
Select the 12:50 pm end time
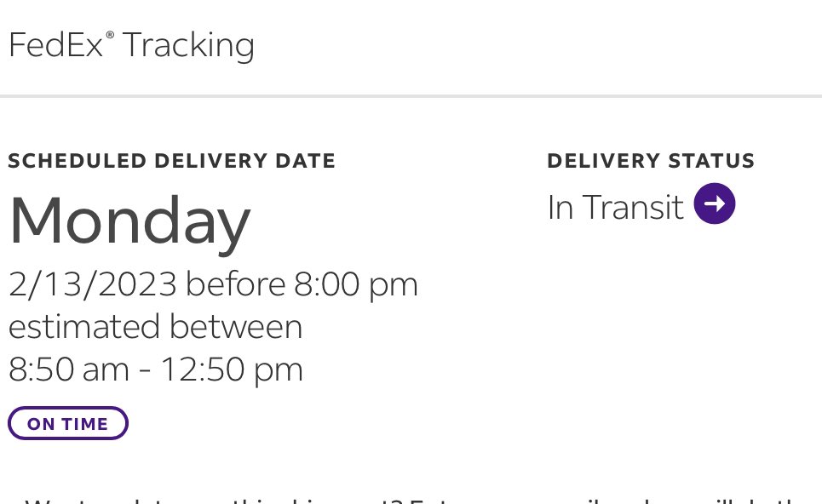(x=232, y=369)
